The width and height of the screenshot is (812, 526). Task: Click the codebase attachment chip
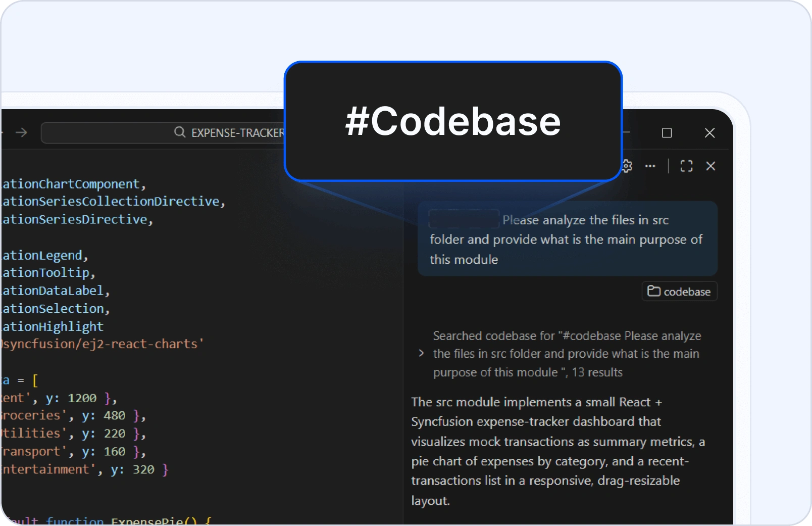679,292
